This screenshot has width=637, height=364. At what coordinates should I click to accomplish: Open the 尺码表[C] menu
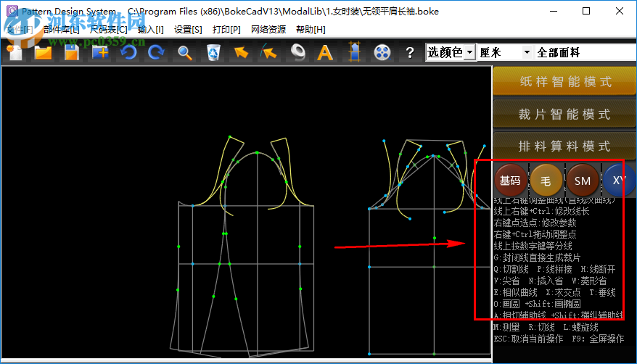tap(109, 30)
